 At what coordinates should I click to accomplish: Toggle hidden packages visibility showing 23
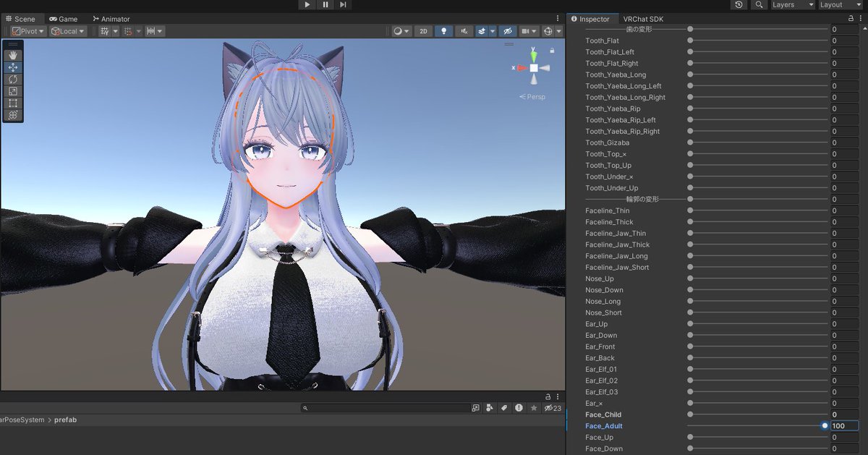pyautogui.click(x=553, y=408)
